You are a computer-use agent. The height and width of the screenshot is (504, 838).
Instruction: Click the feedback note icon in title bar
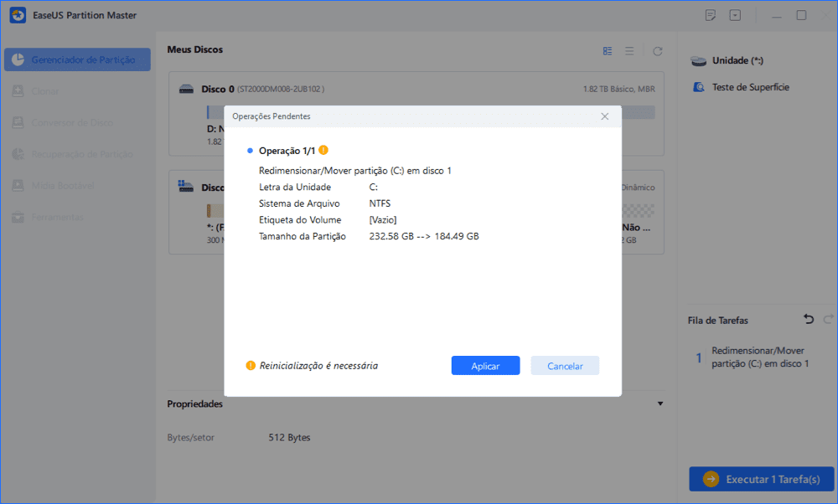(x=711, y=15)
